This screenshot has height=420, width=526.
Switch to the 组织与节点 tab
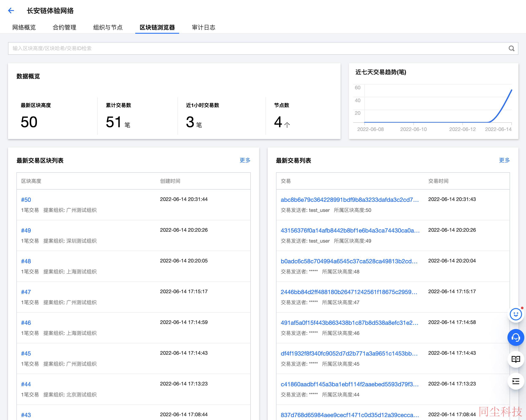pos(108,27)
